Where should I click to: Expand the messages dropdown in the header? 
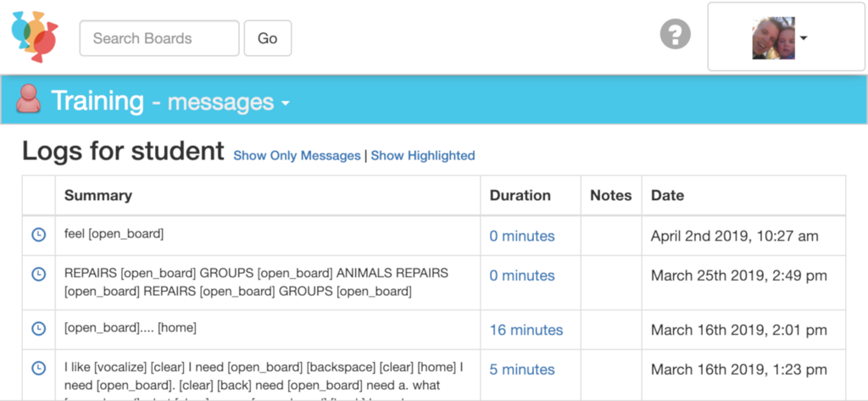click(228, 103)
